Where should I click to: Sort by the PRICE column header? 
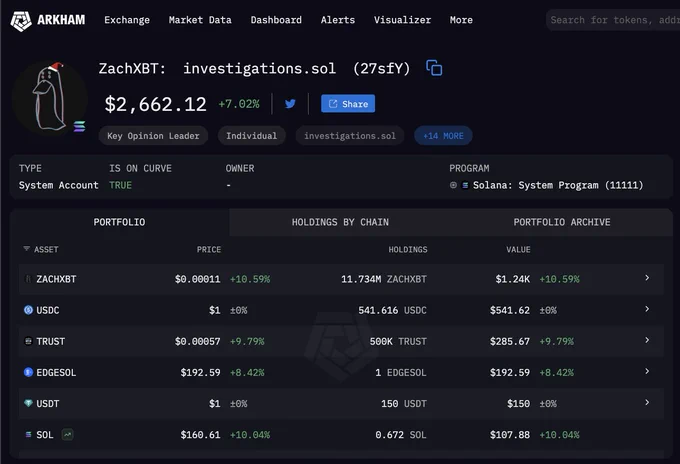209,249
